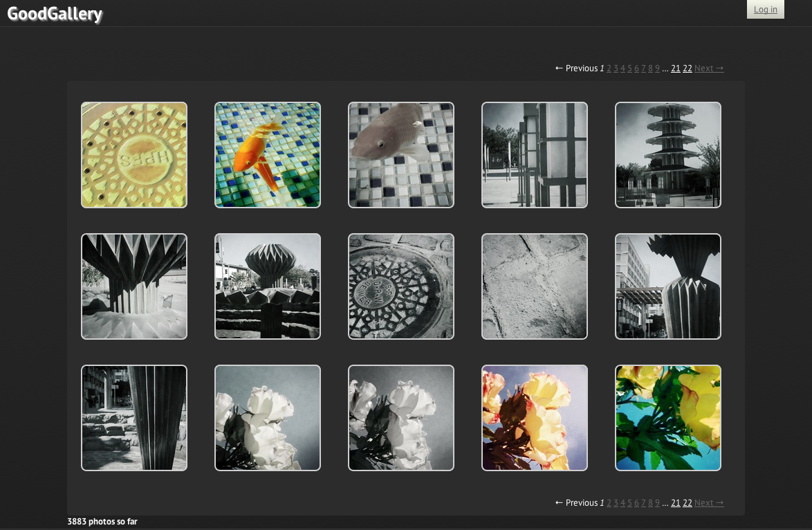Open the origami fountain with street background photo

pyautogui.click(x=268, y=286)
